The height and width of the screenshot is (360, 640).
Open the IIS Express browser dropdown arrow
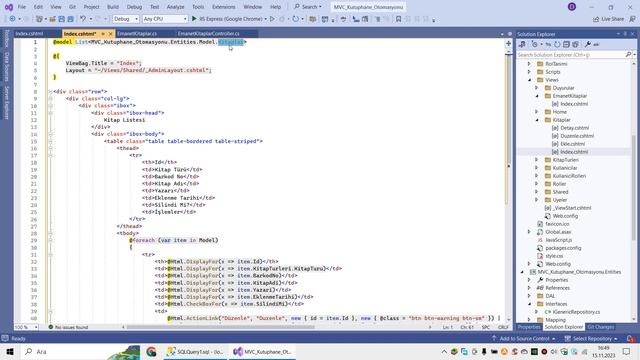point(265,19)
